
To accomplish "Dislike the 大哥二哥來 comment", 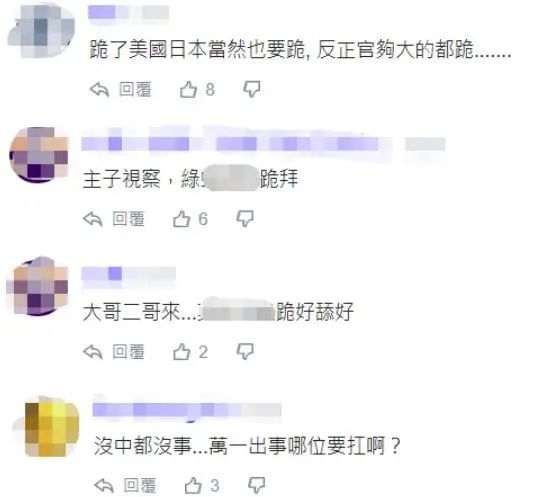I will [245, 352].
